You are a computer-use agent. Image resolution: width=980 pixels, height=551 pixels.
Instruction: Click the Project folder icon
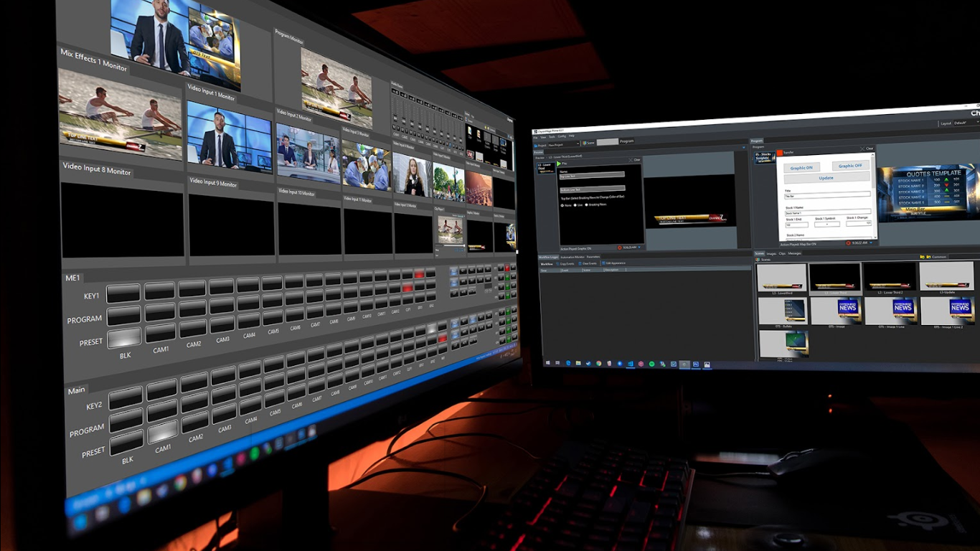[534, 145]
